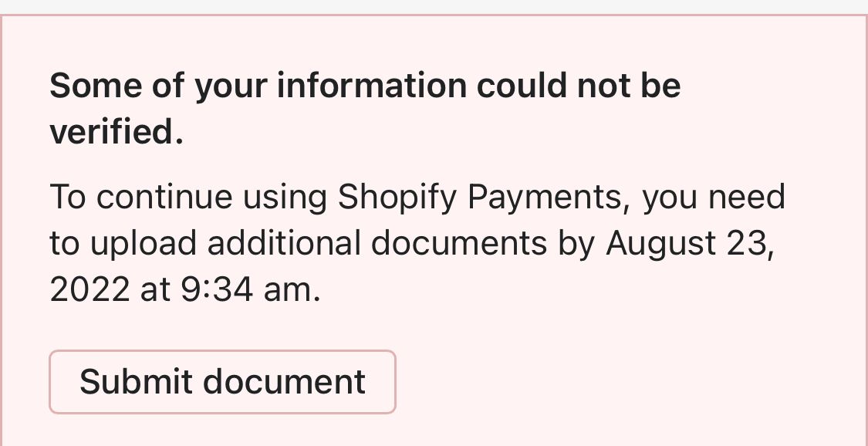The height and width of the screenshot is (446, 868).
Task: Click 'you need' in the message text
Action: point(714,198)
